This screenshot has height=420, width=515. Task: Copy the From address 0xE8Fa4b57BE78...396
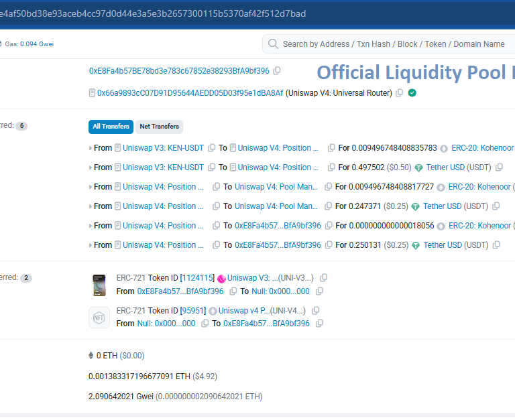[x=277, y=71]
